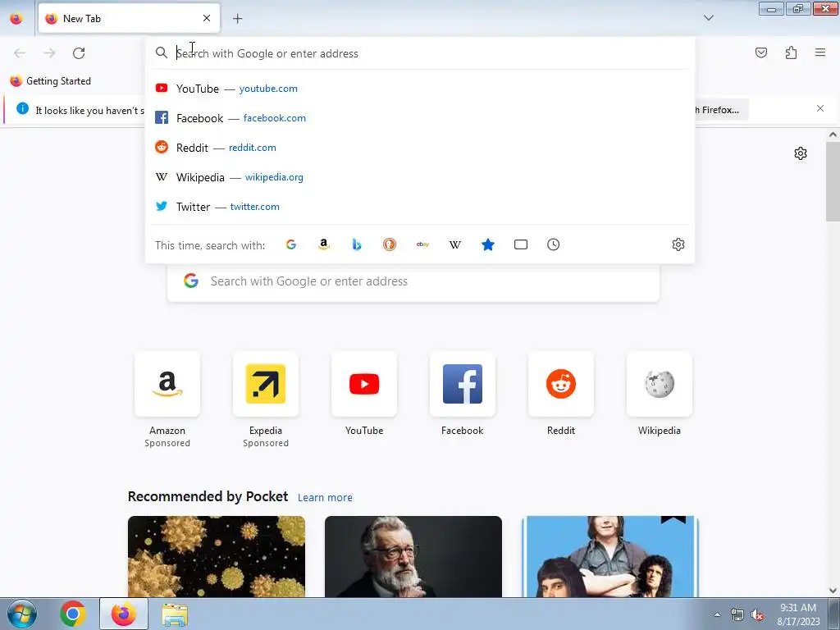Open the list all tabs chevron
The height and width of the screenshot is (630, 840).
point(708,18)
